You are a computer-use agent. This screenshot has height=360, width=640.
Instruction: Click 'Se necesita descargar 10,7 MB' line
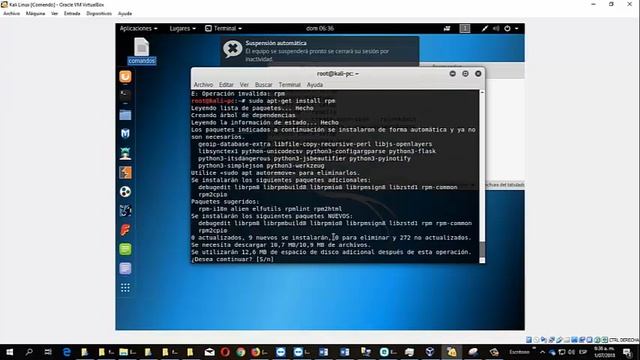[281, 245]
